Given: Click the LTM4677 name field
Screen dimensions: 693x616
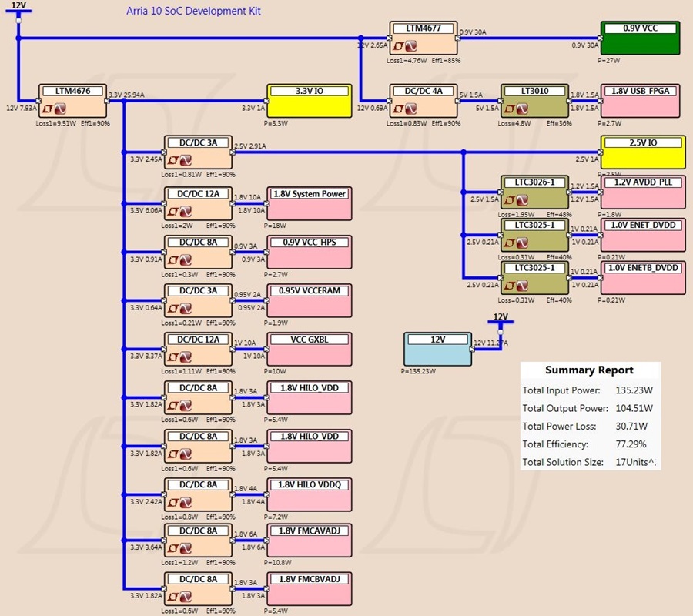Looking at the screenshot, I should pos(423,28).
